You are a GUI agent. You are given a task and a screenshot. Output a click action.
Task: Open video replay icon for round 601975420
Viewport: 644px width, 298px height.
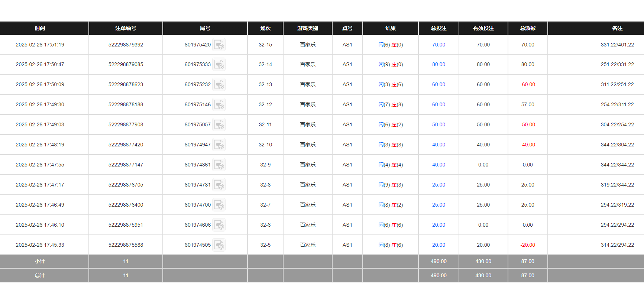219,45
